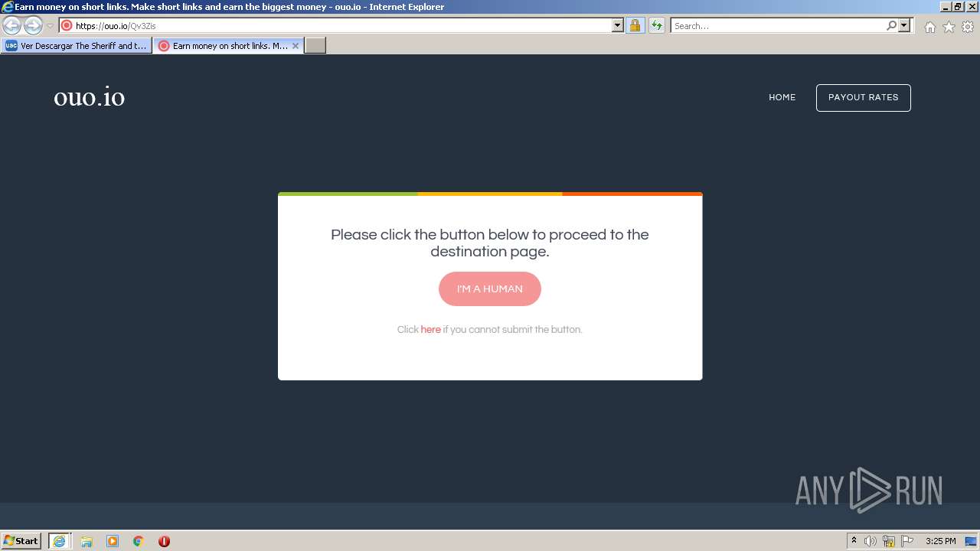Minimize the Internet Explorer window
Image resolution: width=980 pixels, height=551 pixels.
pyautogui.click(x=946, y=6)
